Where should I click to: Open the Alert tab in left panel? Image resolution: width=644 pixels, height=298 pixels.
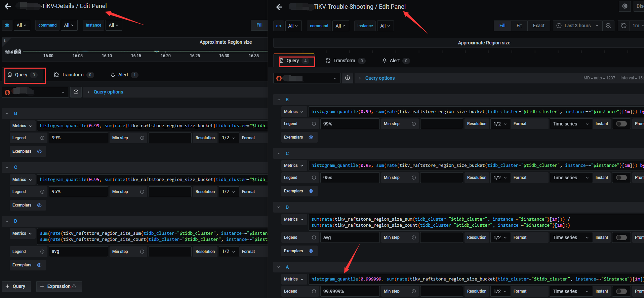(x=123, y=75)
